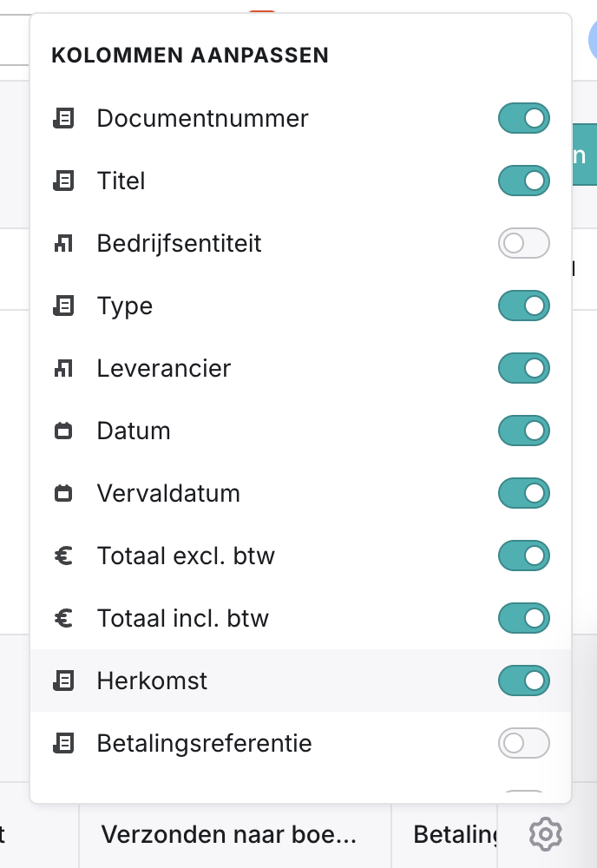Switch off the Vervaldatum column toggle
The width and height of the screenshot is (597, 868).
pyautogui.click(x=523, y=493)
